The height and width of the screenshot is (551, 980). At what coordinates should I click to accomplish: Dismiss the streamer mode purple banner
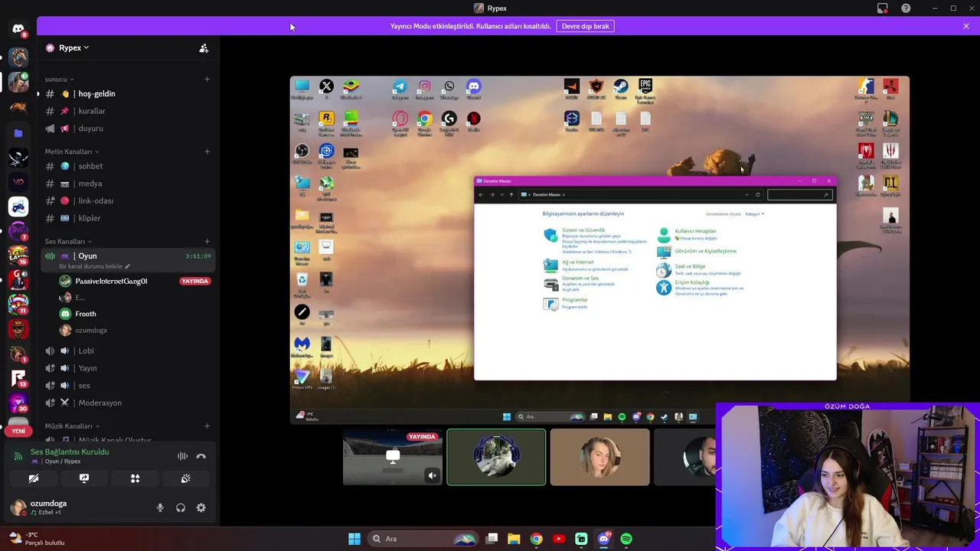click(966, 26)
